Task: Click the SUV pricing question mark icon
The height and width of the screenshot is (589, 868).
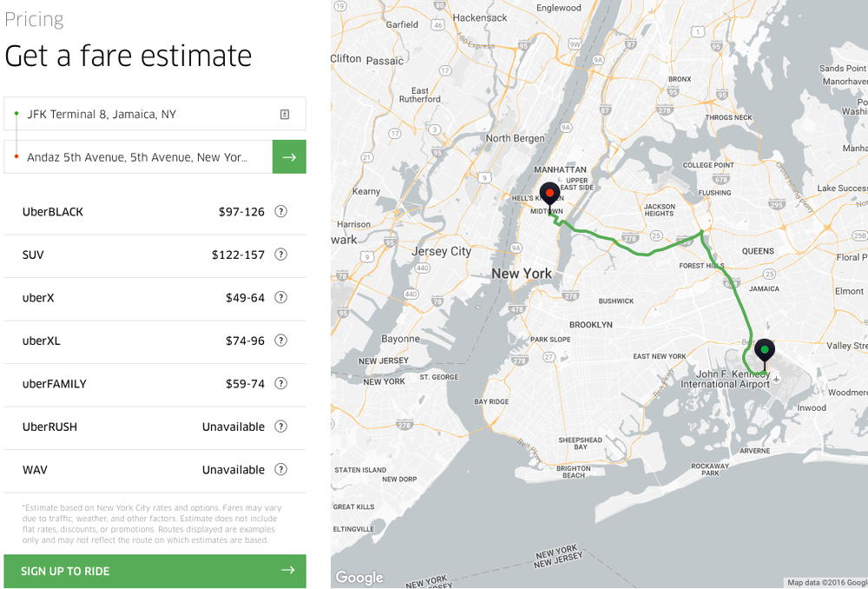Action: pyautogui.click(x=280, y=254)
